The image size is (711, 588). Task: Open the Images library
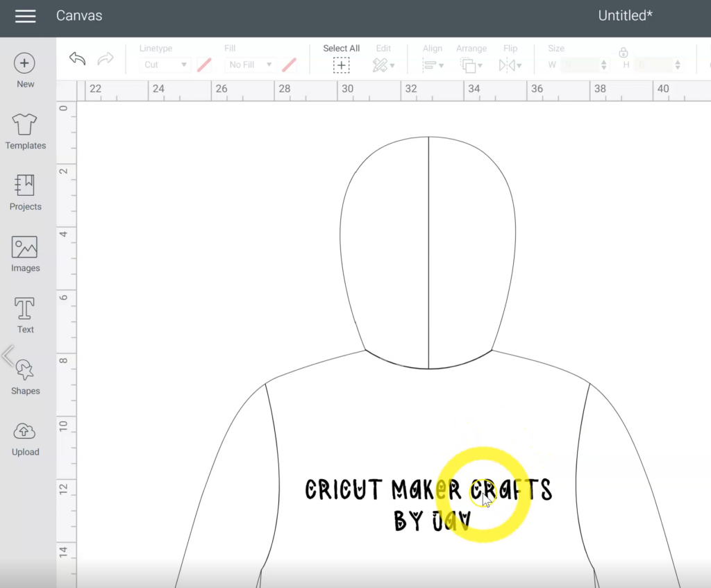point(25,254)
